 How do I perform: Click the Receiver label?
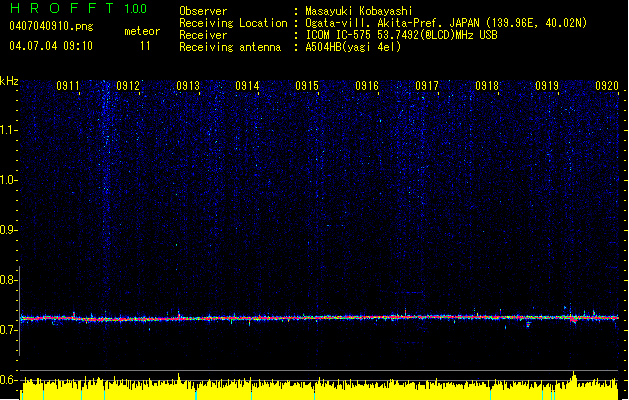(x=203, y=35)
